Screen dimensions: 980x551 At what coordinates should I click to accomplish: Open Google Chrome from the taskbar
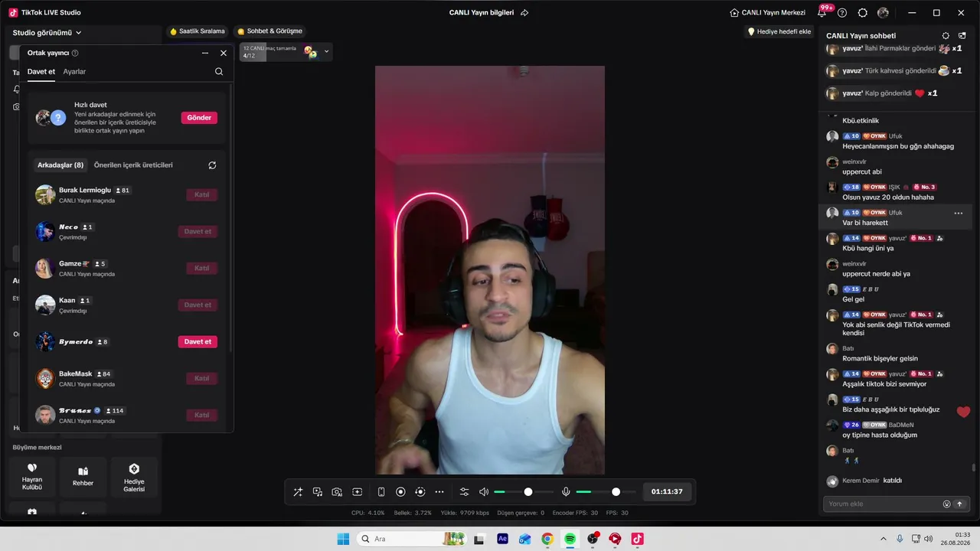(x=547, y=539)
